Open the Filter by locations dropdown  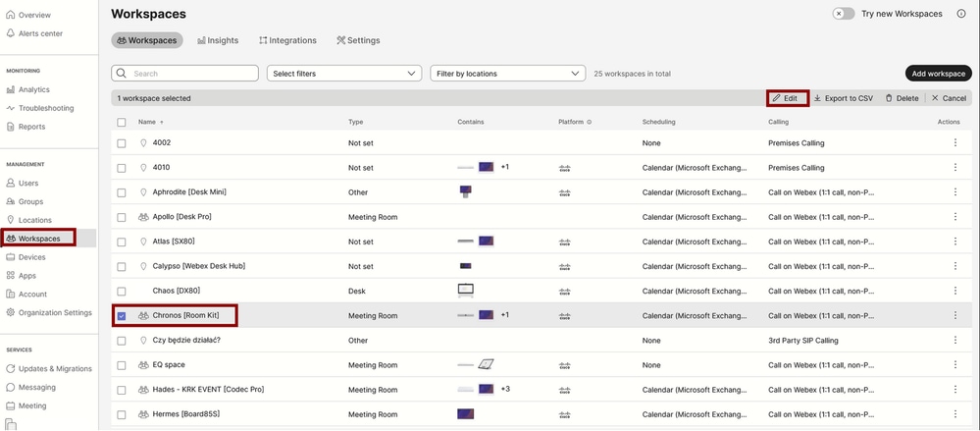coord(507,74)
